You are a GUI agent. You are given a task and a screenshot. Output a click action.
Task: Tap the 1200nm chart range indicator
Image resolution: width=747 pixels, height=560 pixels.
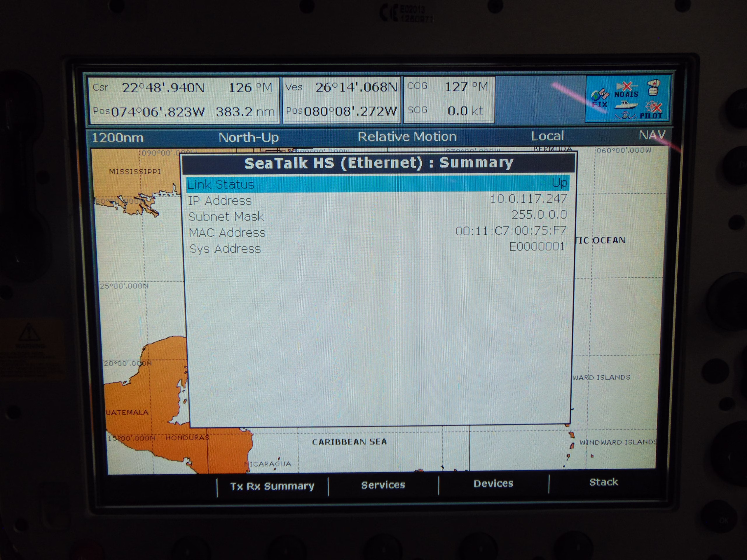click(118, 138)
